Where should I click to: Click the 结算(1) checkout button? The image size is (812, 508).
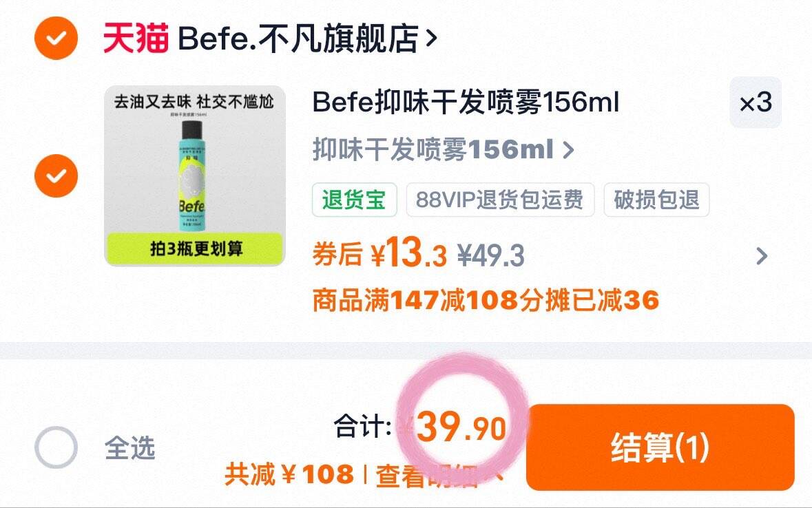click(660, 447)
